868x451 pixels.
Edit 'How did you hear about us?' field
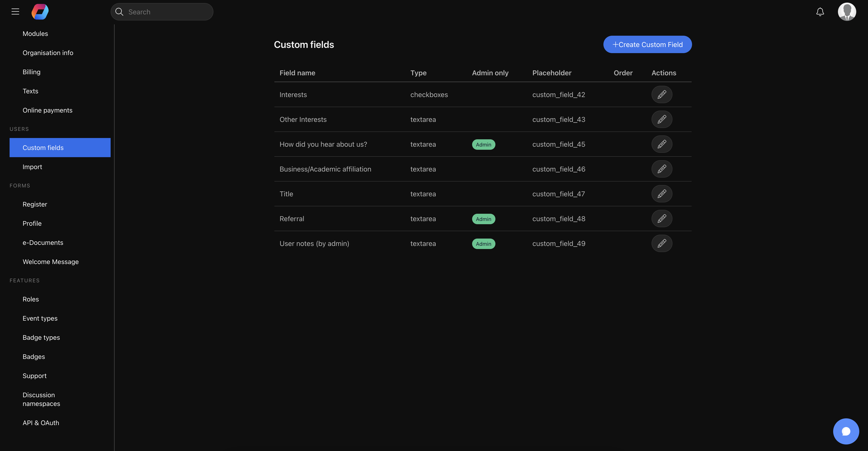(x=661, y=144)
